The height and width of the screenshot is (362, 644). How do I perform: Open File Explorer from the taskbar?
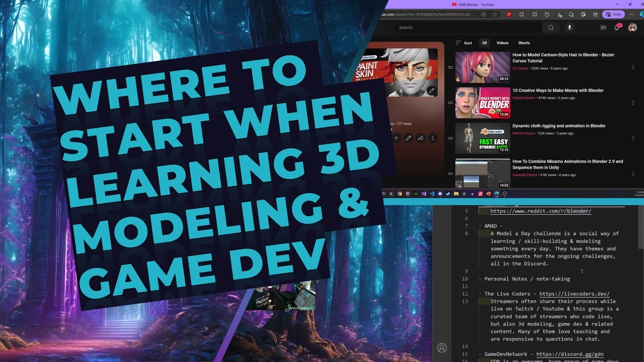[456, 194]
